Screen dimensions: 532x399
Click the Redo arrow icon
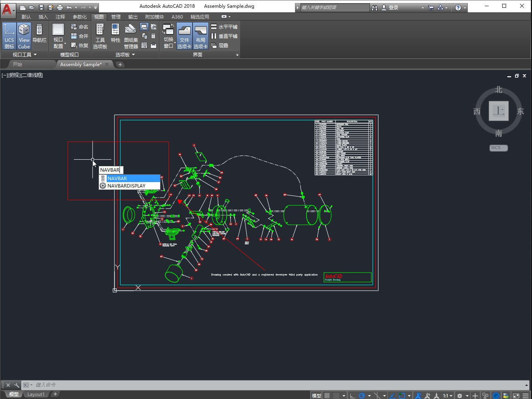click(83, 7)
